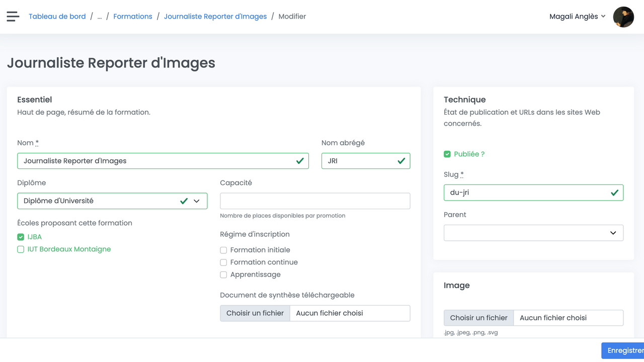Image resolution: width=644 pixels, height=362 pixels.
Task: Click the collapsed breadcrumb ellipsis
Action: [x=100, y=17]
